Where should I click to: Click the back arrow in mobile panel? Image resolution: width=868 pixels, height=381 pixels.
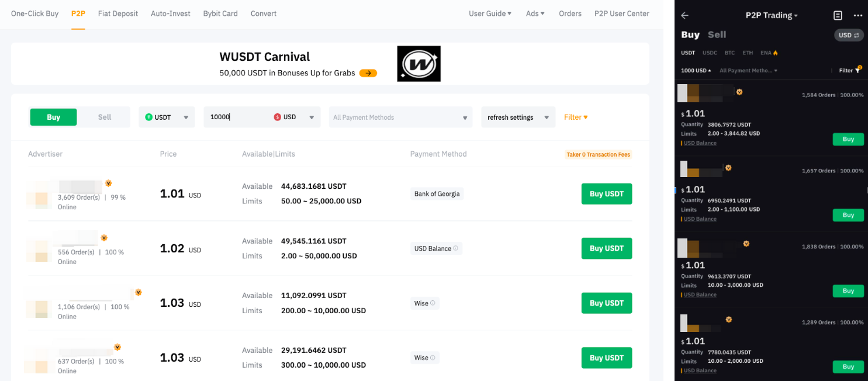pyautogui.click(x=685, y=16)
